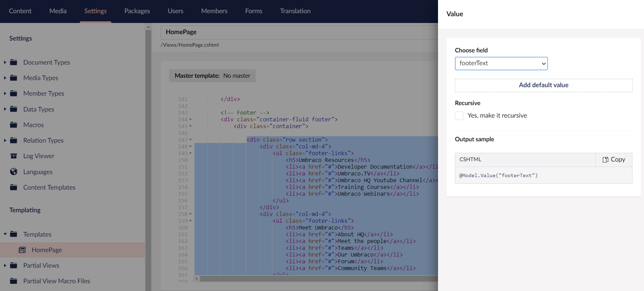Click the Training Courses link code line
This screenshot has height=291, width=644.
352,187
